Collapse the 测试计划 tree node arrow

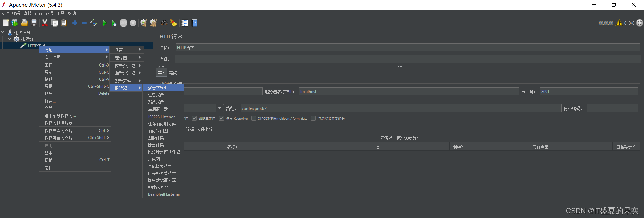(x=3, y=32)
